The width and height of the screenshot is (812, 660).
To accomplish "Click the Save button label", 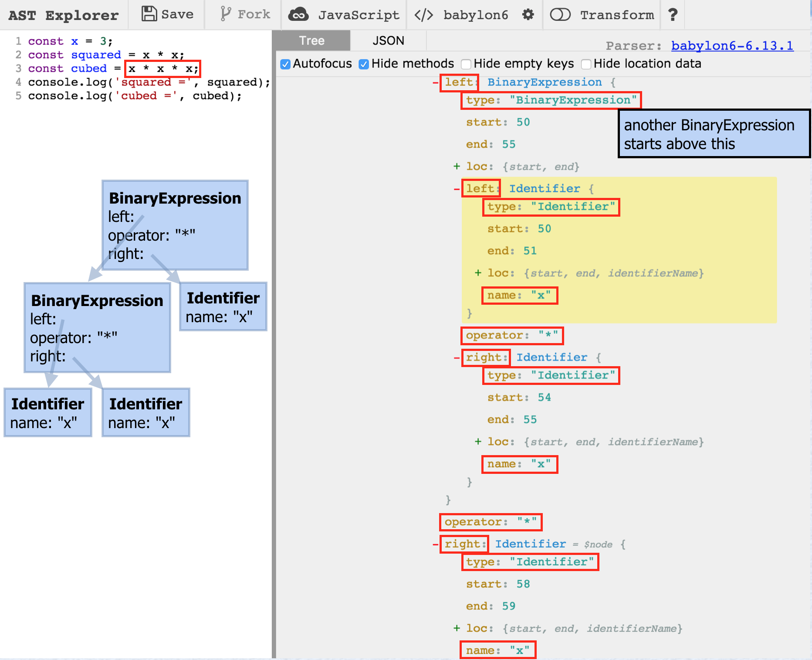I will click(177, 14).
